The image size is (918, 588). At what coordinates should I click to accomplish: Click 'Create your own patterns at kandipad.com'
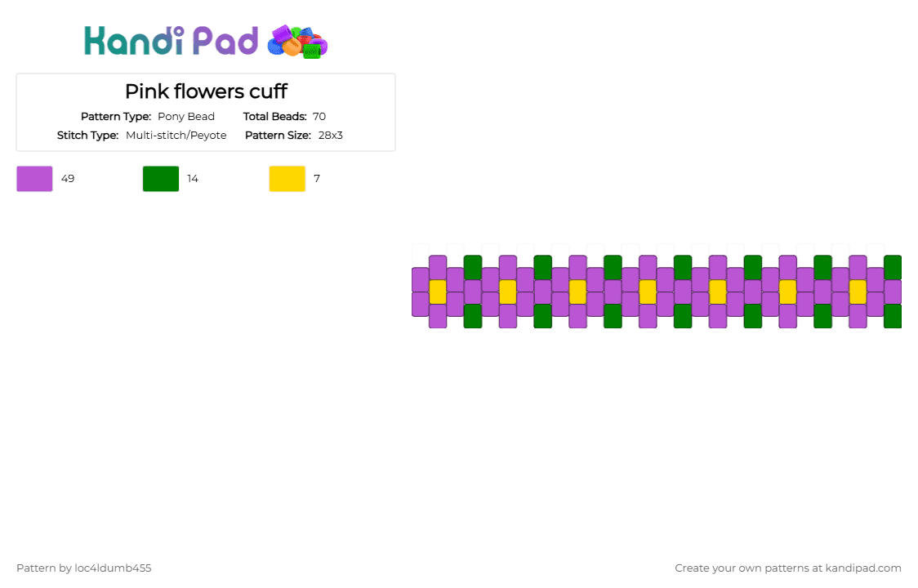[x=788, y=568]
